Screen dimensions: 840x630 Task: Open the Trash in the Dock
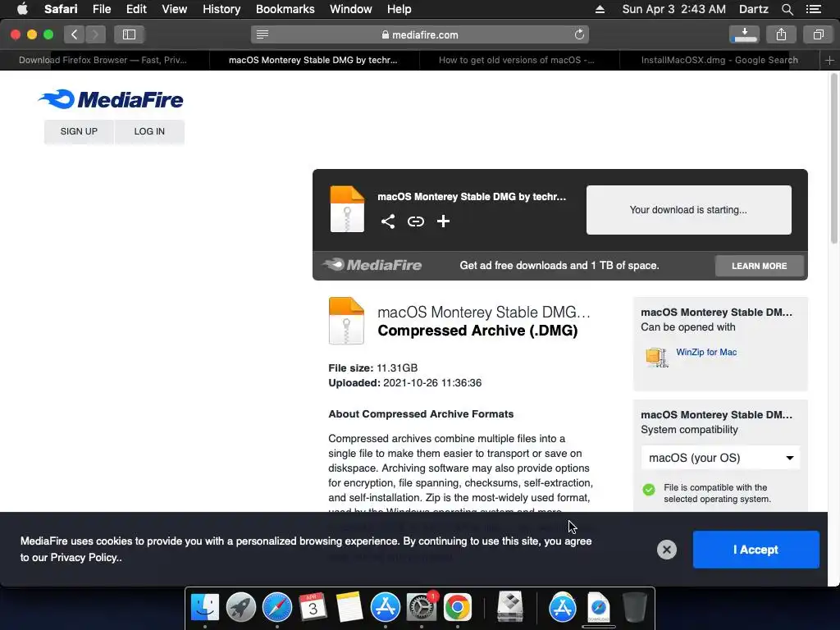coord(635,607)
